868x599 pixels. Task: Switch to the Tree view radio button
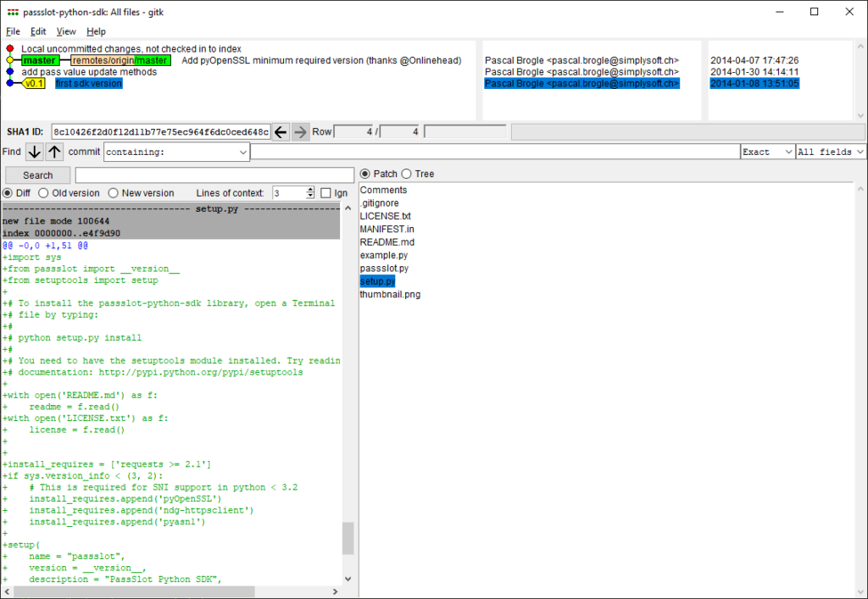click(x=407, y=174)
